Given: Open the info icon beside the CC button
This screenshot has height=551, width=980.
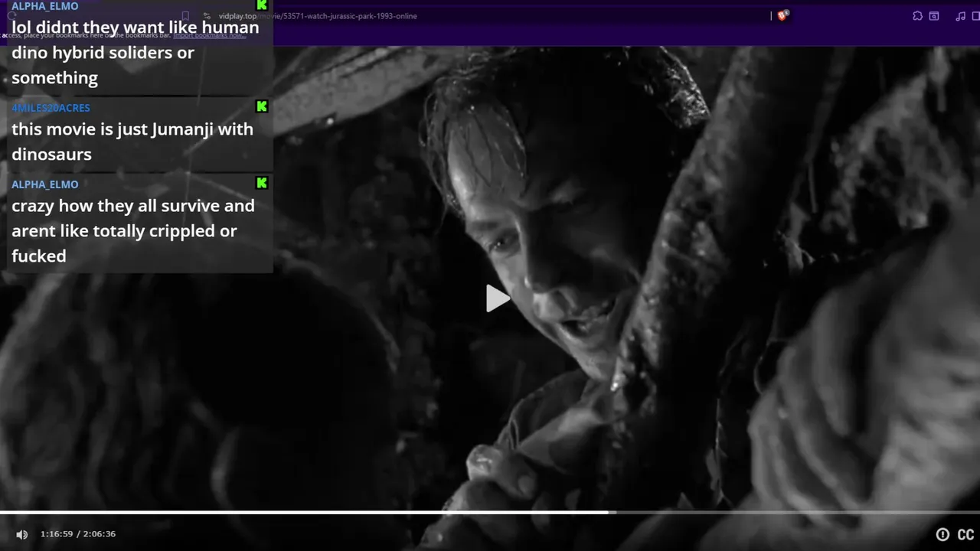Looking at the screenshot, I should (x=942, y=535).
